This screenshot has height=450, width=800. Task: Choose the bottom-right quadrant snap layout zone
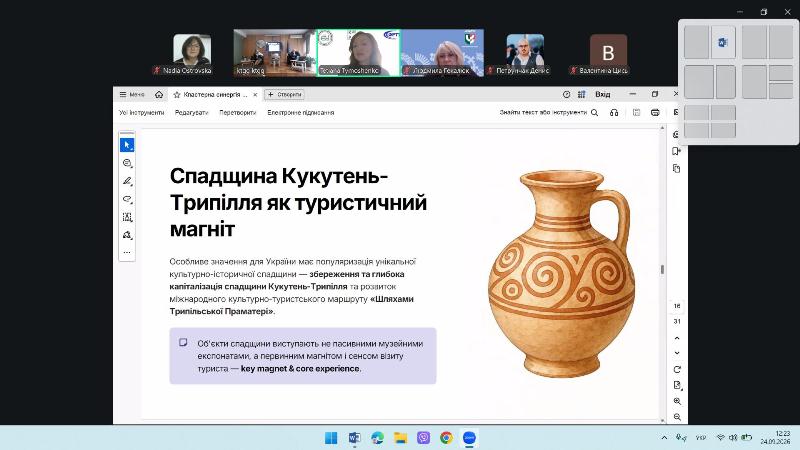(x=723, y=130)
